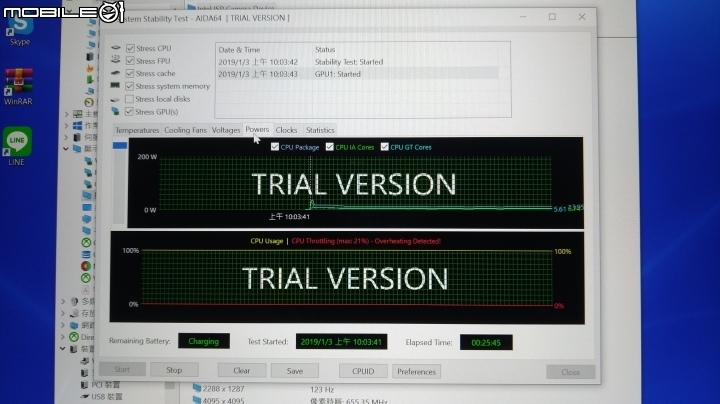The height and width of the screenshot is (404, 720).
Task: Open Preferences dialog
Action: coord(416,371)
